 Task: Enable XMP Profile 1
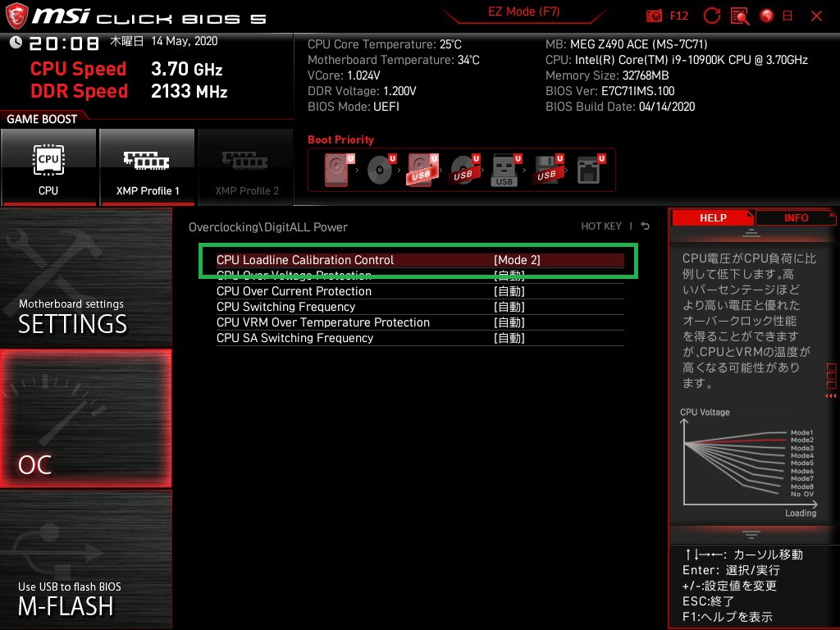(148, 167)
